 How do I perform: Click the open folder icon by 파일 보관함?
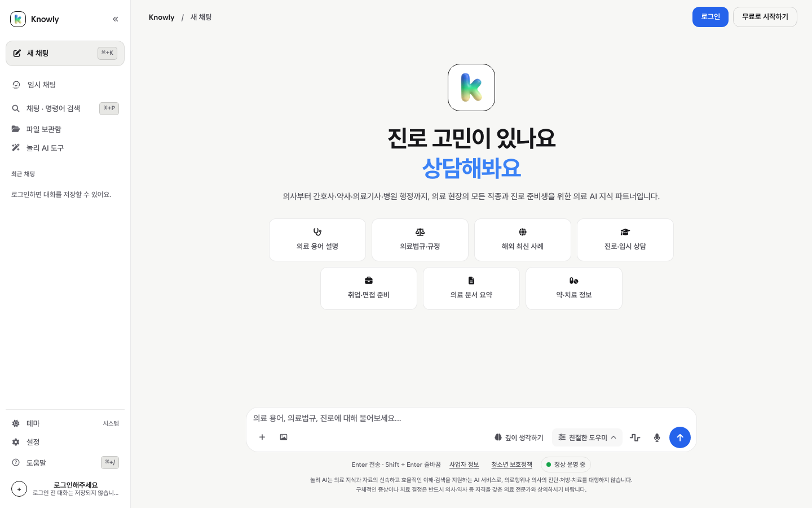(x=16, y=129)
